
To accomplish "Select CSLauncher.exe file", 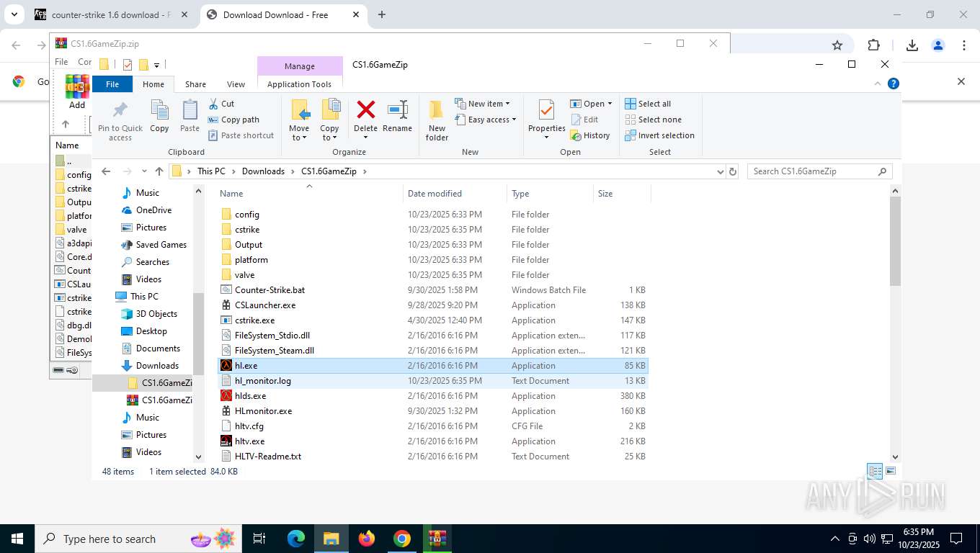I will coord(433,305).
